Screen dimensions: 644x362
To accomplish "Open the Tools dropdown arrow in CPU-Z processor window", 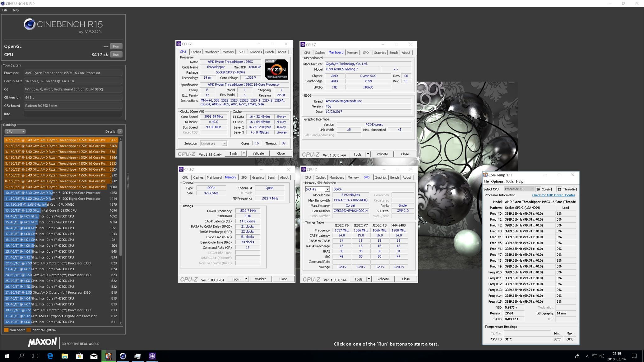I will pyautogui.click(x=244, y=154).
